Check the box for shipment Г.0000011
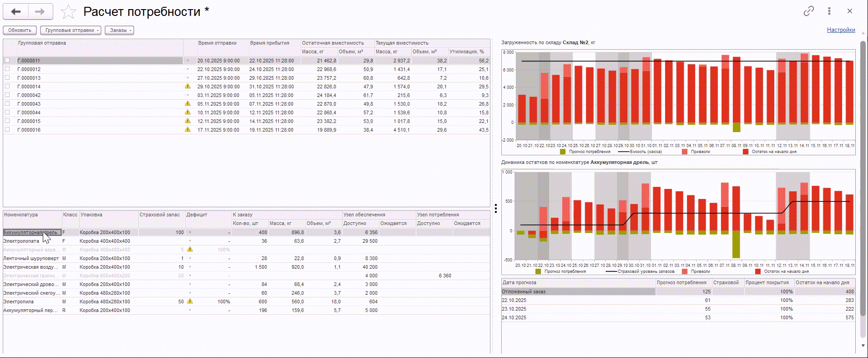Screen dimensions: 868x358 point(7,61)
